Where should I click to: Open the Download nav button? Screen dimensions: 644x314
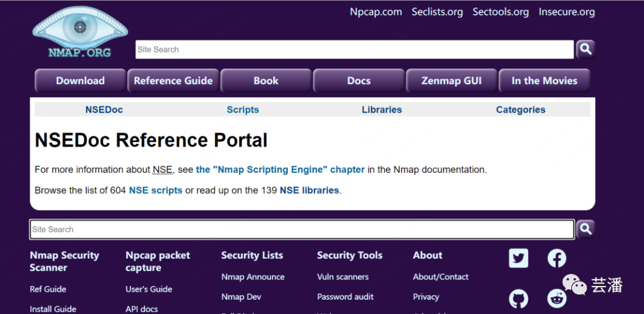pyautogui.click(x=80, y=80)
